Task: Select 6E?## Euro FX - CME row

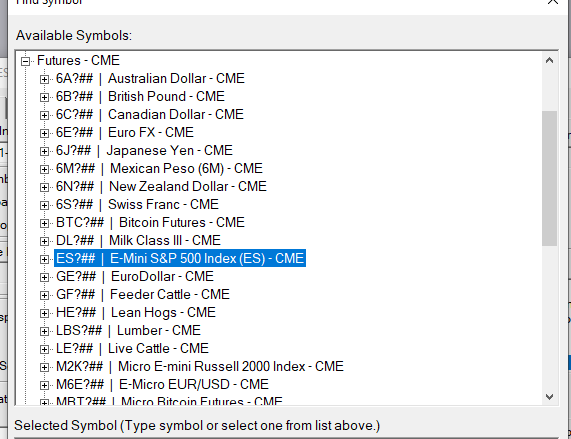Action: tap(125, 133)
